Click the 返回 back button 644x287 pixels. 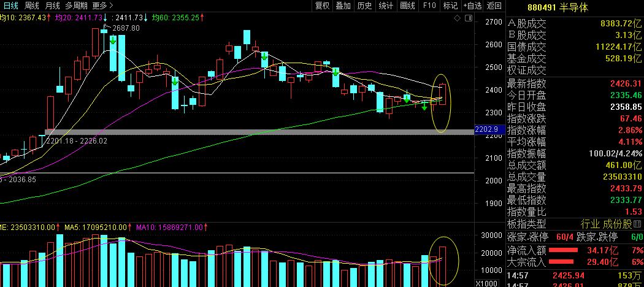click(494, 6)
